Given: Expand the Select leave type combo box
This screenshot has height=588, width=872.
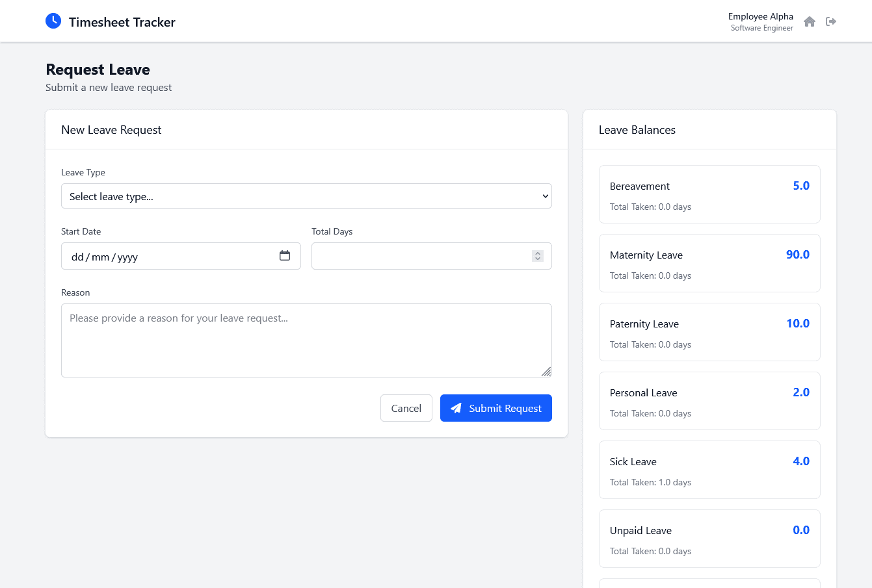Looking at the screenshot, I should [x=306, y=196].
